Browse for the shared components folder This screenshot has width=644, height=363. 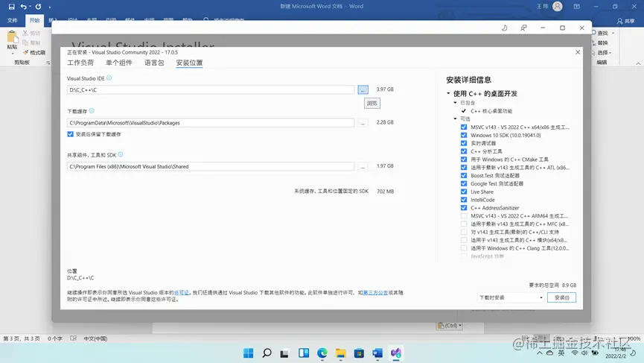coord(363,166)
